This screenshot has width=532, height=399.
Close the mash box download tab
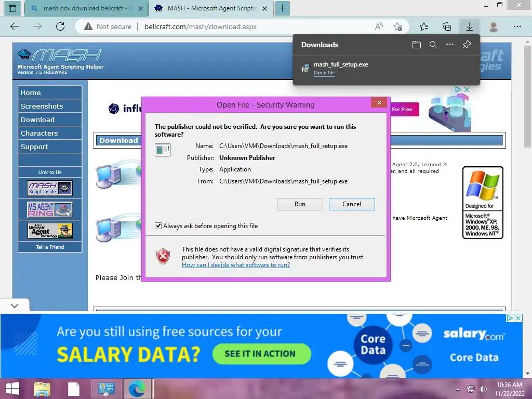tap(140, 9)
